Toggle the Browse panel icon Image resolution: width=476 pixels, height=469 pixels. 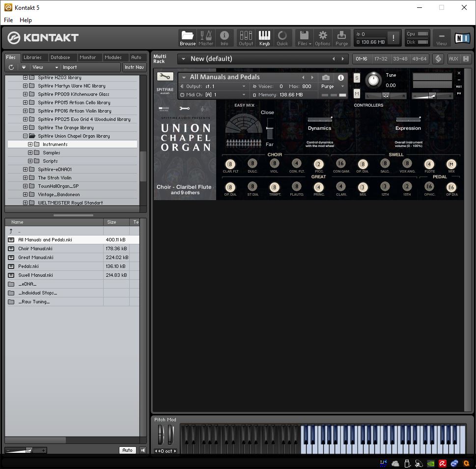tap(187, 38)
